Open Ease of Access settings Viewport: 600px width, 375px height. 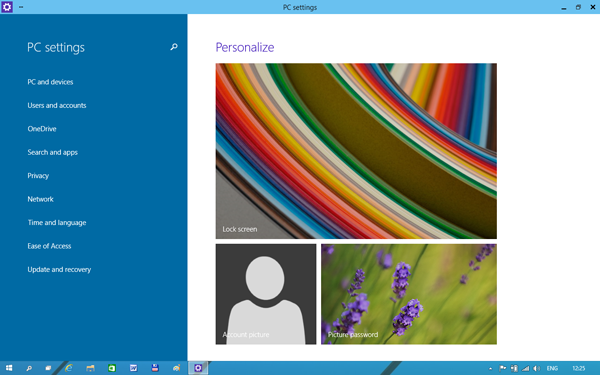click(49, 246)
